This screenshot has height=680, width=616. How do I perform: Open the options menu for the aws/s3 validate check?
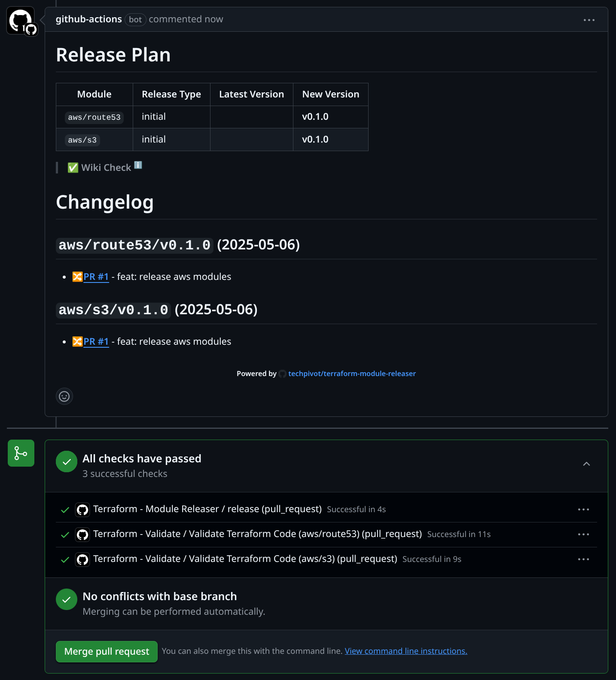coord(583,559)
